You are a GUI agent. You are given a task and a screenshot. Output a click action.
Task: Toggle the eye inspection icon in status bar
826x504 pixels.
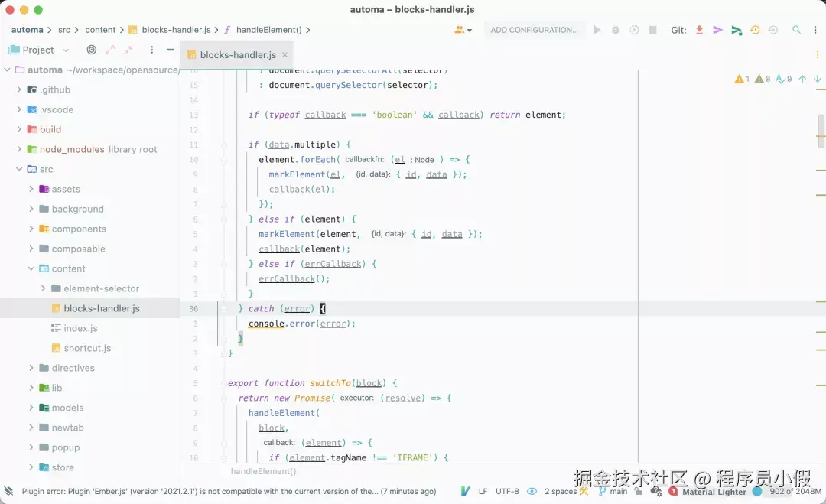532,491
